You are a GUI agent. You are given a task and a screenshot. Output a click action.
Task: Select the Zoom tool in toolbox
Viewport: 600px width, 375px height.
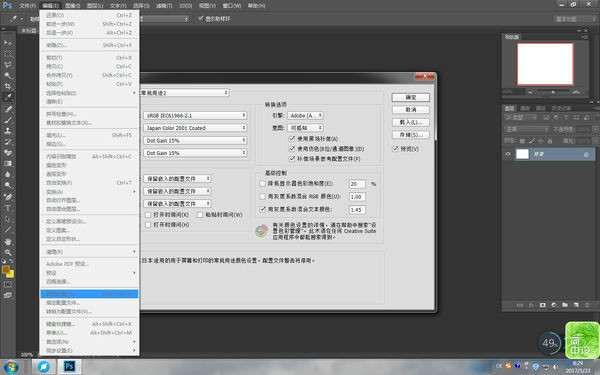[8, 252]
